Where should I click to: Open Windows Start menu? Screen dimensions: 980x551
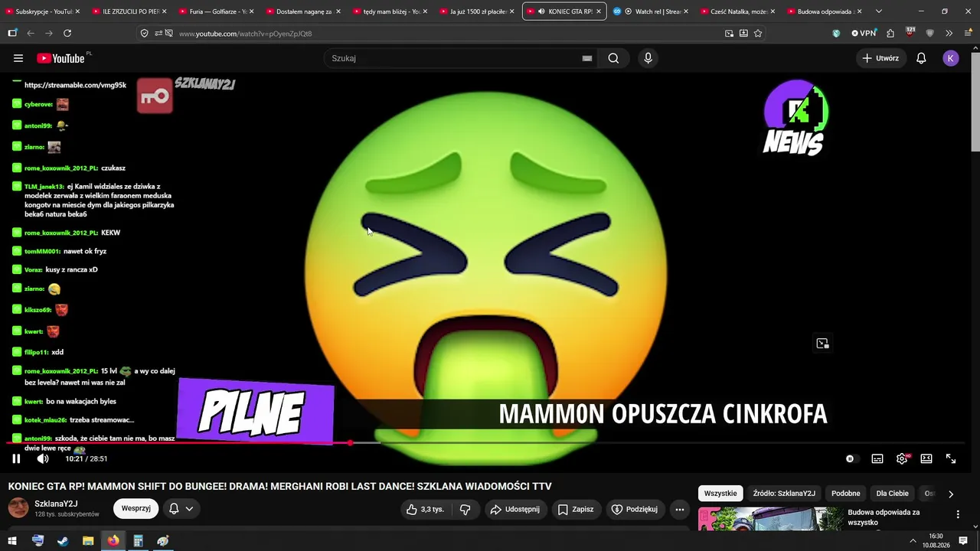coord(12,541)
